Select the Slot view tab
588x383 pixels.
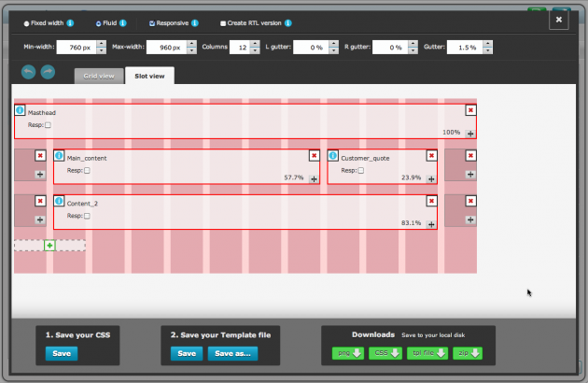(148, 76)
